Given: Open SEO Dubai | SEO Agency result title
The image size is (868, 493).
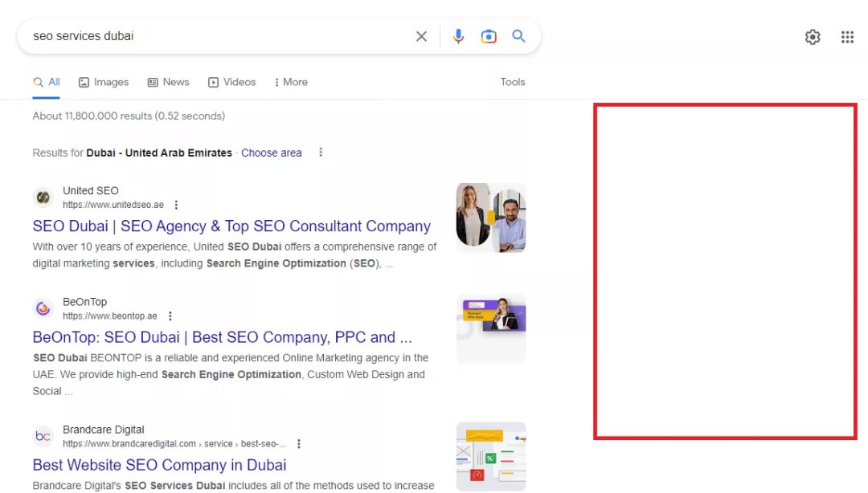Looking at the screenshot, I should tap(231, 226).
